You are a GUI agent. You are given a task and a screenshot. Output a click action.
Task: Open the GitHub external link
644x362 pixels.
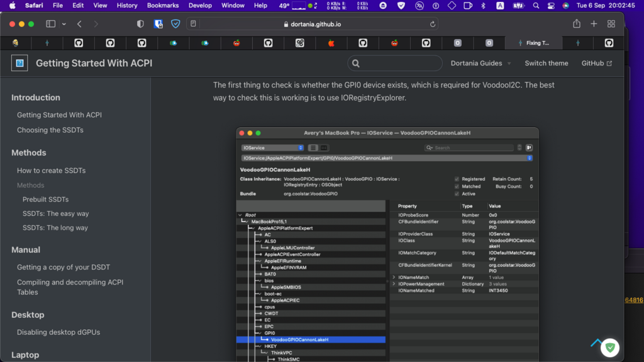(x=596, y=63)
